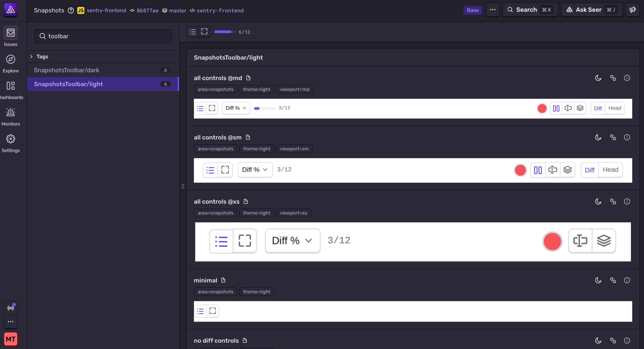Click the Sentry logo icon
The width and height of the screenshot is (644, 349).
[x=10, y=10]
